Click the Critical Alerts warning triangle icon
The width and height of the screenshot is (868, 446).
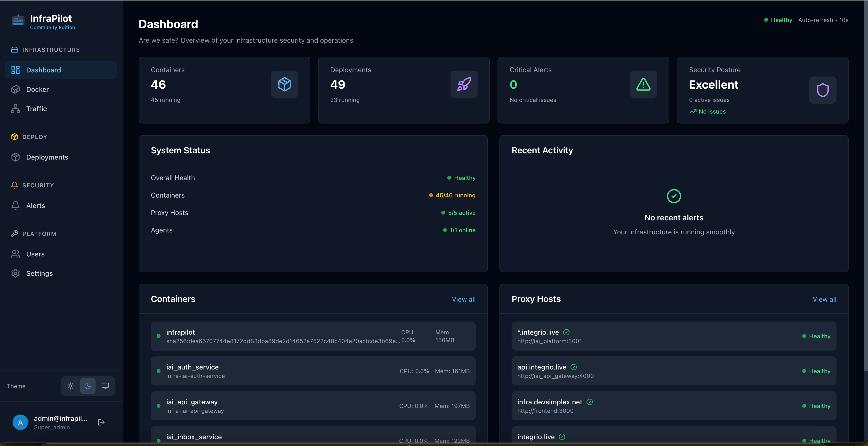click(643, 84)
